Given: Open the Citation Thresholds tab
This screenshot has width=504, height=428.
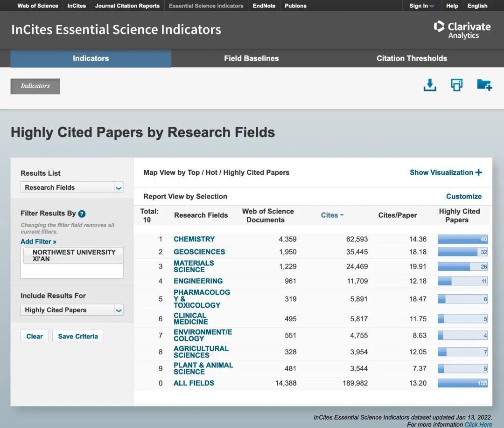Looking at the screenshot, I should (x=412, y=58).
